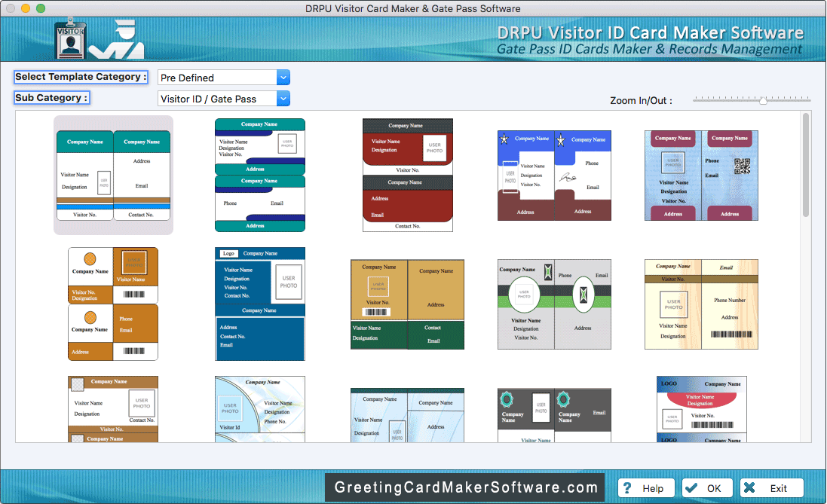This screenshot has width=827, height=504.
Task: Click the Select Template Category label
Action: (x=81, y=77)
